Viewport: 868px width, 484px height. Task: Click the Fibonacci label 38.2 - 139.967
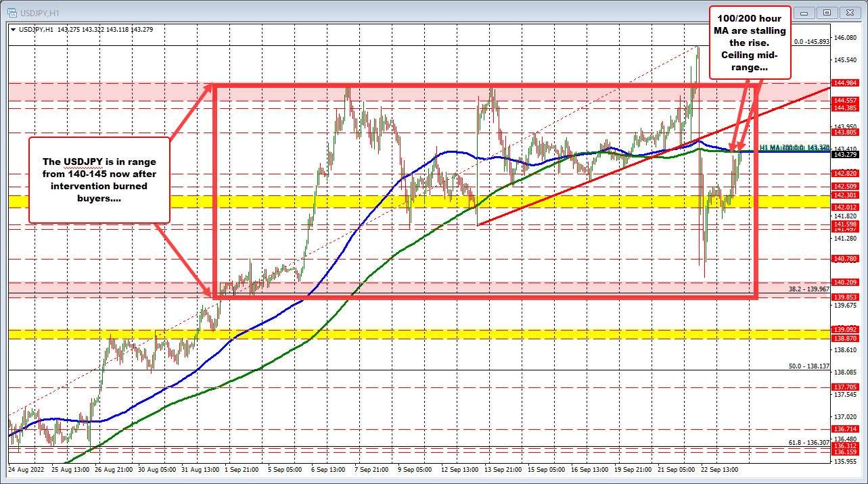809,289
